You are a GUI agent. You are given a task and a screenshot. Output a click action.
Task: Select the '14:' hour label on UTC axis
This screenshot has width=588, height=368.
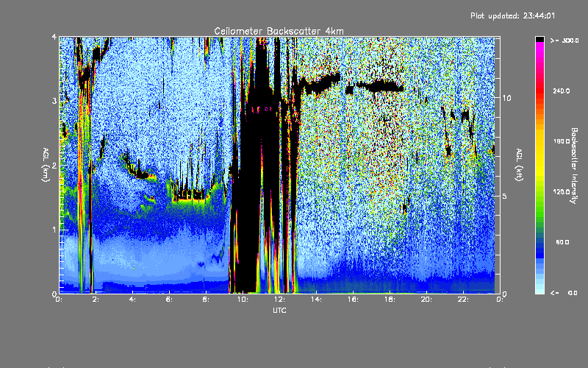pyautogui.click(x=316, y=300)
